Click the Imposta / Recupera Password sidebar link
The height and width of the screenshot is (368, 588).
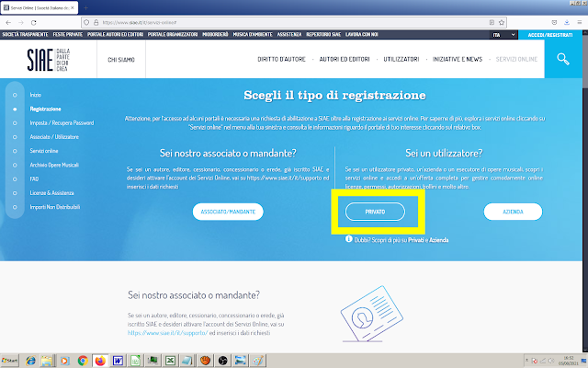pyautogui.click(x=62, y=123)
